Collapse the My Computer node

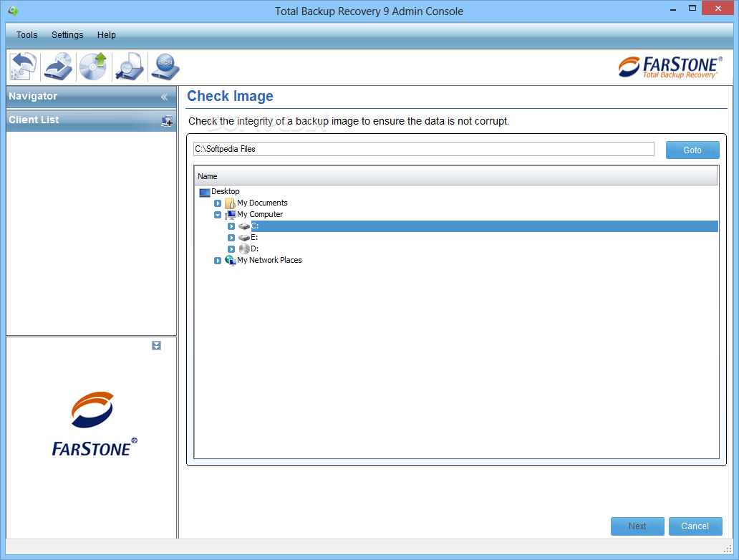pyautogui.click(x=217, y=215)
